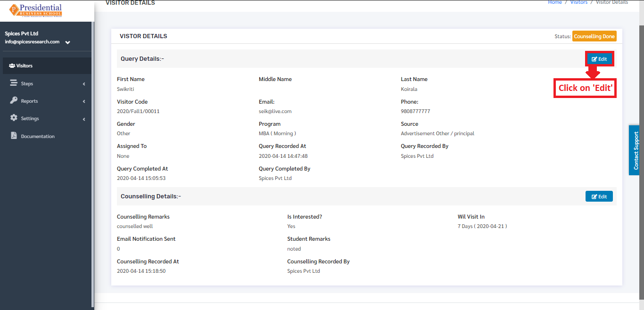The height and width of the screenshot is (310, 644).
Task: Click the Settings gear icon
Action: click(14, 118)
